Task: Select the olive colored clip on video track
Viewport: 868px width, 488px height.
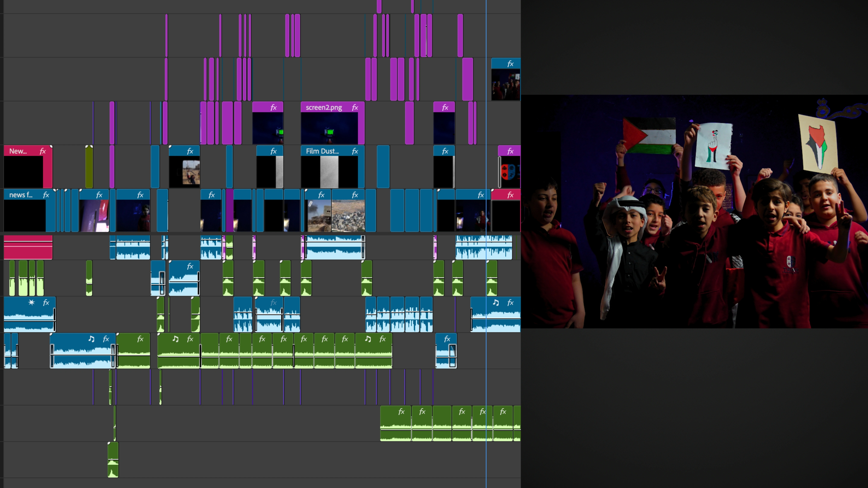Action: click(89, 167)
